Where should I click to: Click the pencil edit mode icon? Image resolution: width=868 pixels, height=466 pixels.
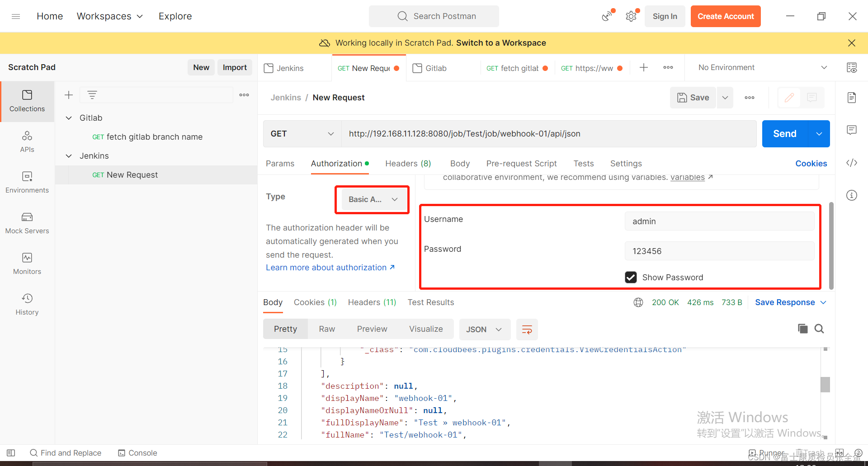(789, 98)
